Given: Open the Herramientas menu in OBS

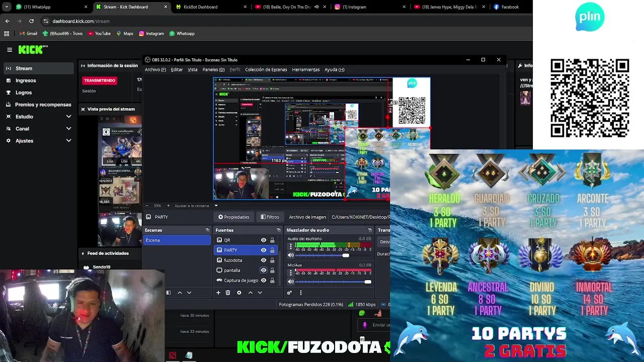Looking at the screenshot, I should click(x=305, y=69).
